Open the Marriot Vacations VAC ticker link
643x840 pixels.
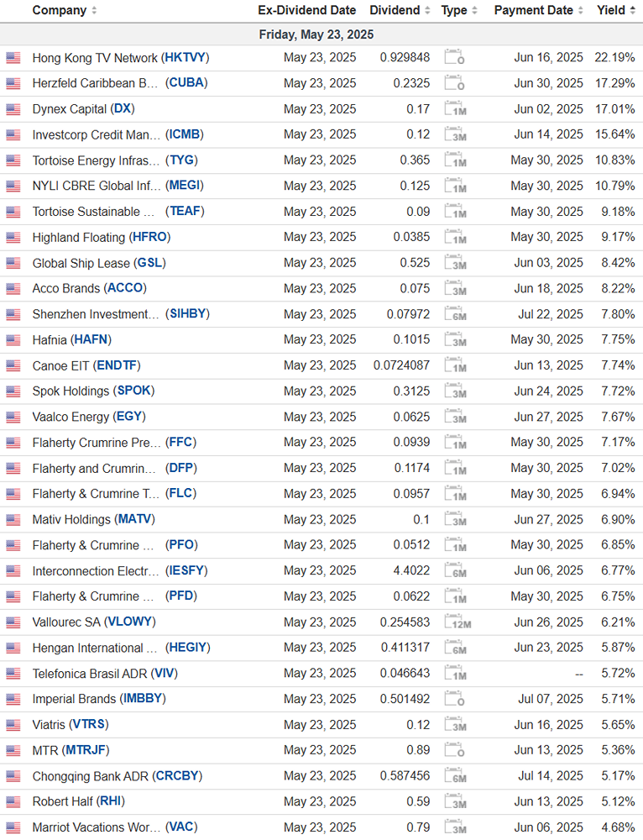coord(182,827)
